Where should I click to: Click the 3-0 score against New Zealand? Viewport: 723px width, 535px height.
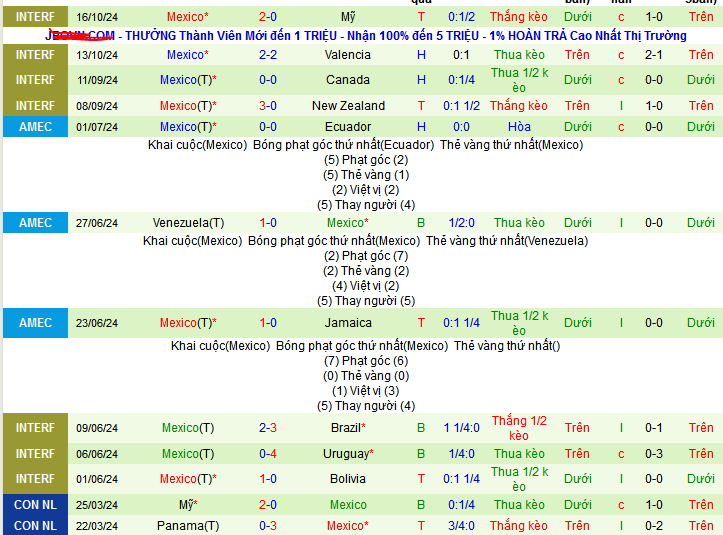pyautogui.click(x=268, y=106)
